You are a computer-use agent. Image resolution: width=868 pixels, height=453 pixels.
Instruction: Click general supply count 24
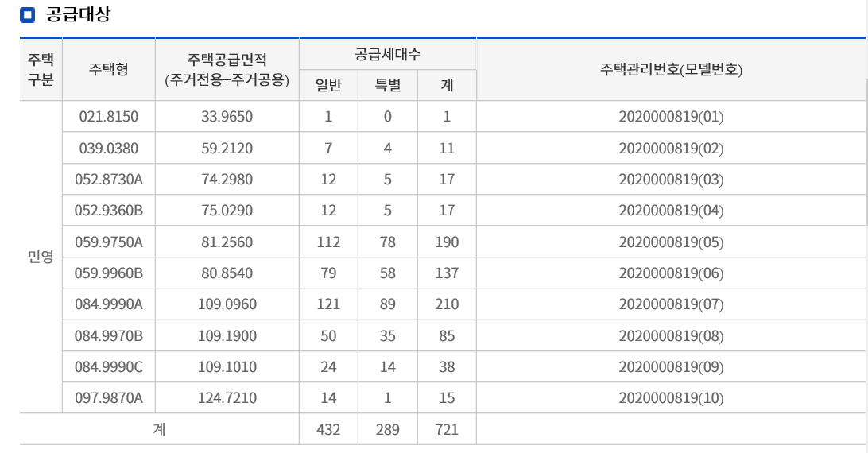click(x=328, y=366)
